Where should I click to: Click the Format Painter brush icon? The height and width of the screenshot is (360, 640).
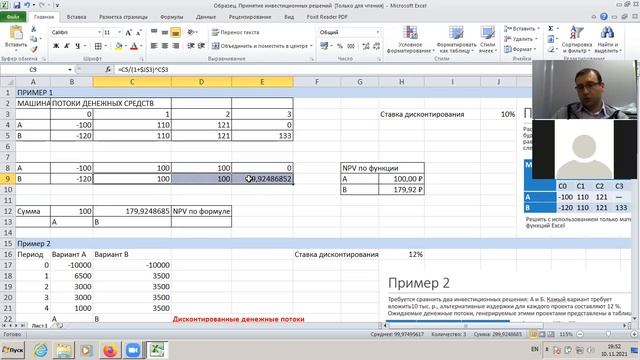tap(33, 49)
